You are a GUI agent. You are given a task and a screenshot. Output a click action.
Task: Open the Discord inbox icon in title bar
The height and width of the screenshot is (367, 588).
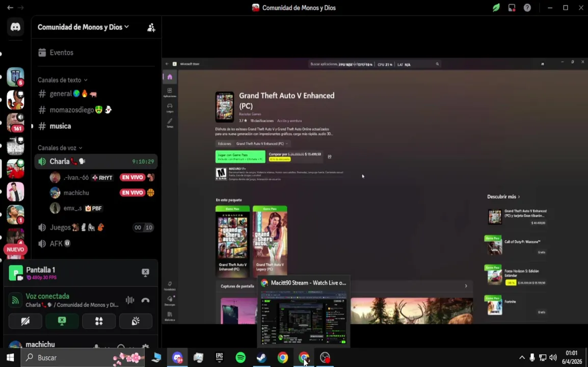tap(512, 8)
